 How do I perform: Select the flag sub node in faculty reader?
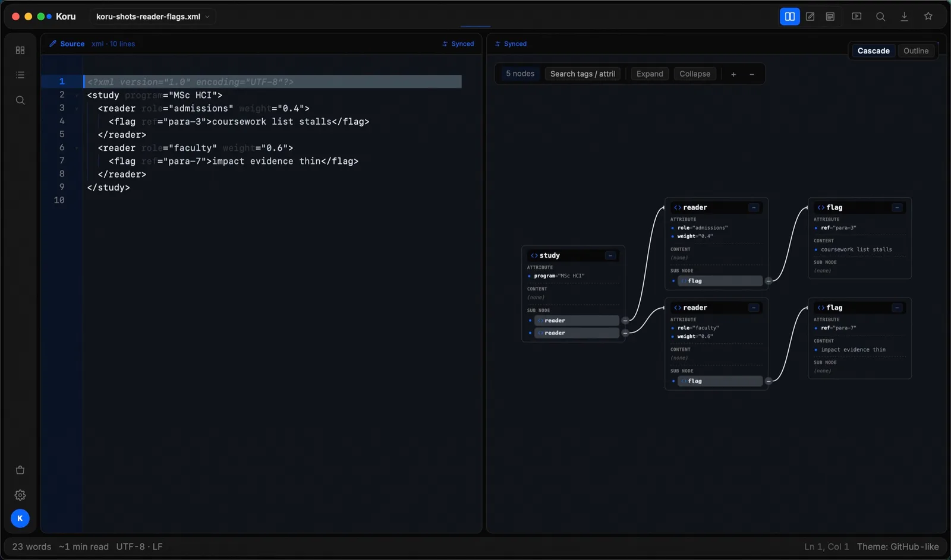720,381
